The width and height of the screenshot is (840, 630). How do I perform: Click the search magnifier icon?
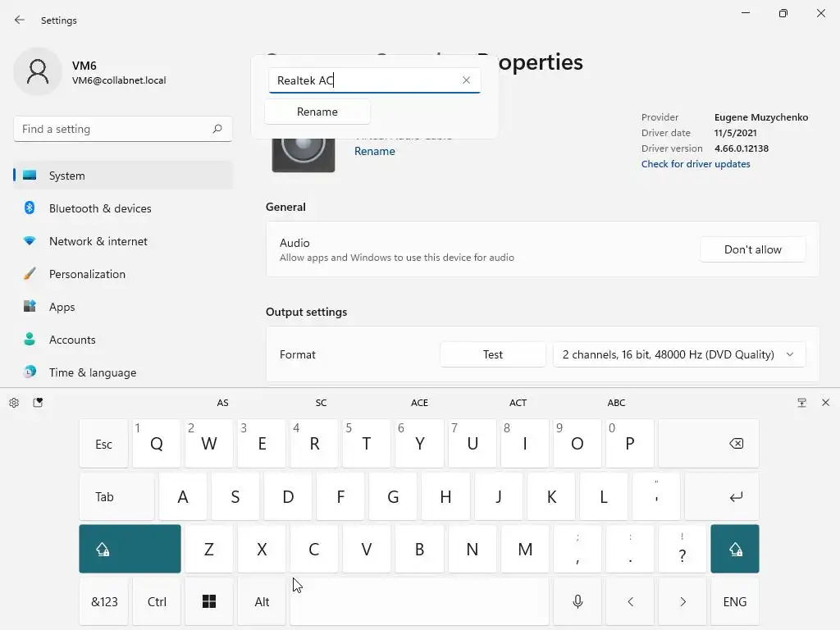[x=217, y=129]
